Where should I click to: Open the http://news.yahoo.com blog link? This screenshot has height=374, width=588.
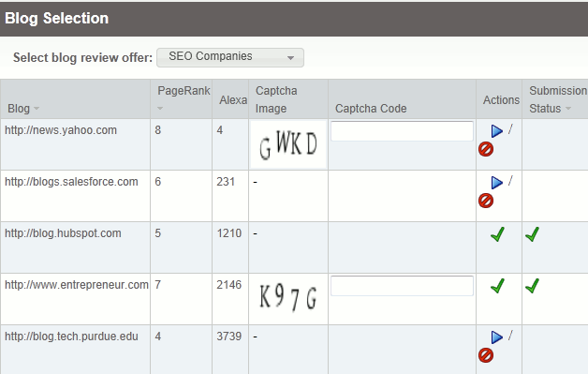61,130
